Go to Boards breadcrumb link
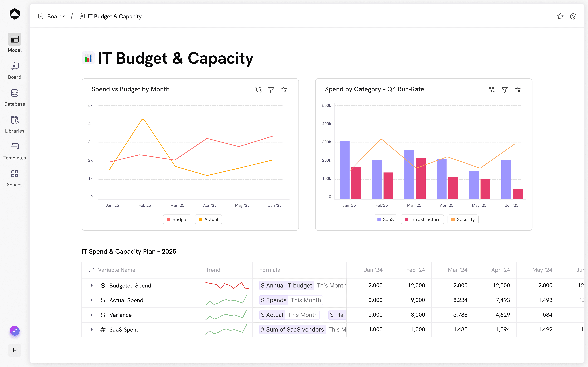The height and width of the screenshot is (367, 588). point(56,17)
